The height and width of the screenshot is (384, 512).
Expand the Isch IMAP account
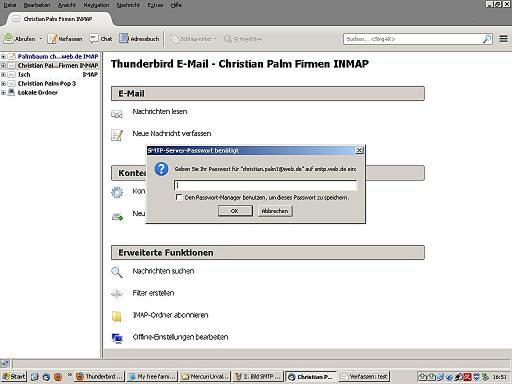click(x=3, y=75)
